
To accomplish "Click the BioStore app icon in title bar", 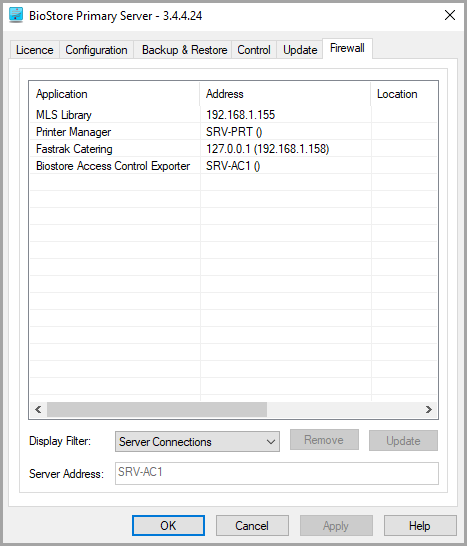I will coord(16,15).
